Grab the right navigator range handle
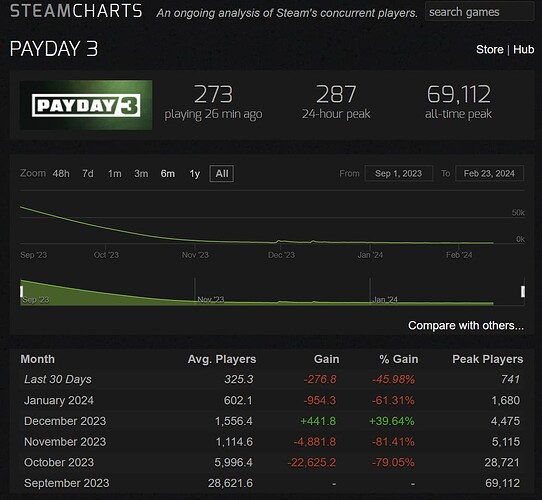 pos(523,291)
